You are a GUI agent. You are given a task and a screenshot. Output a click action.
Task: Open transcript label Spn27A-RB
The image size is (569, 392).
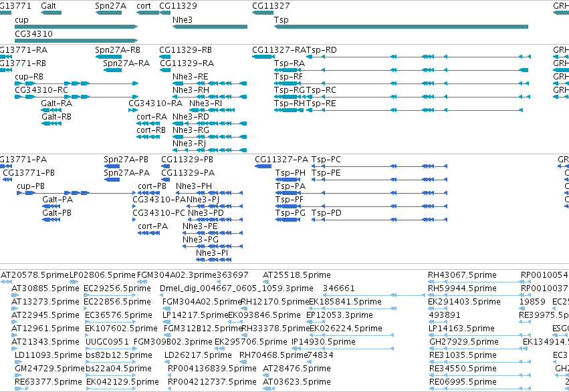(x=118, y=49)
